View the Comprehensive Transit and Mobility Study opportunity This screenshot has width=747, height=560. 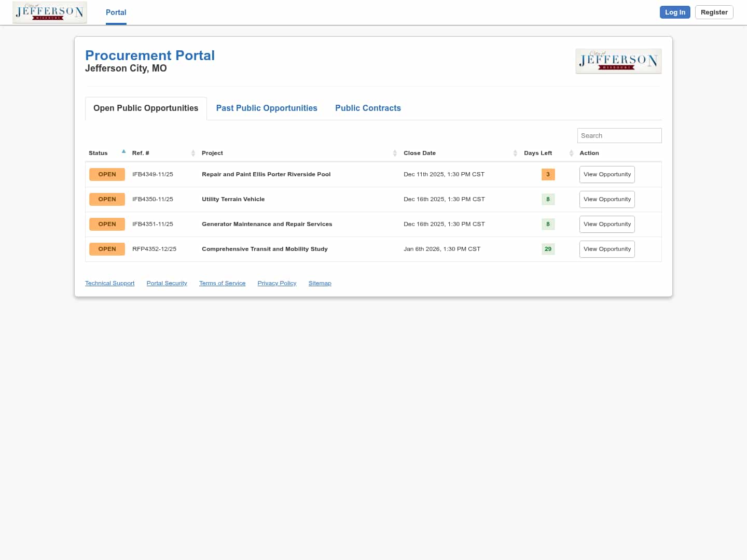[607, 249]
